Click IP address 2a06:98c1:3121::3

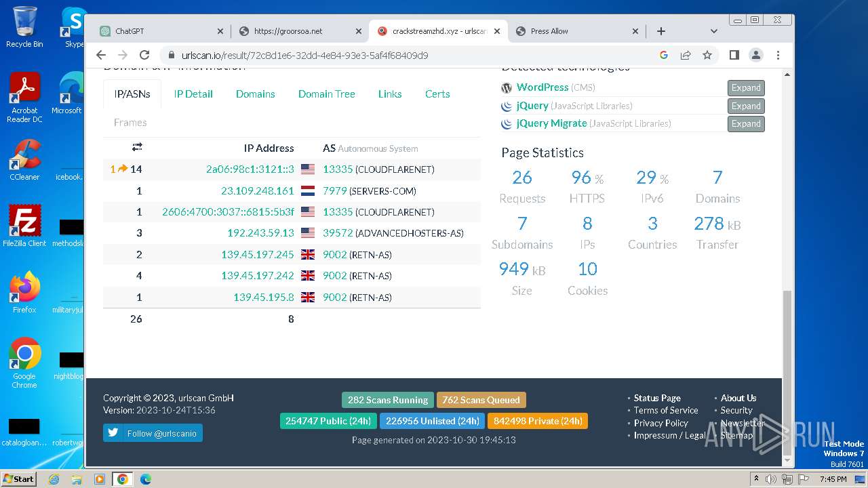click(x=250, y=169)
